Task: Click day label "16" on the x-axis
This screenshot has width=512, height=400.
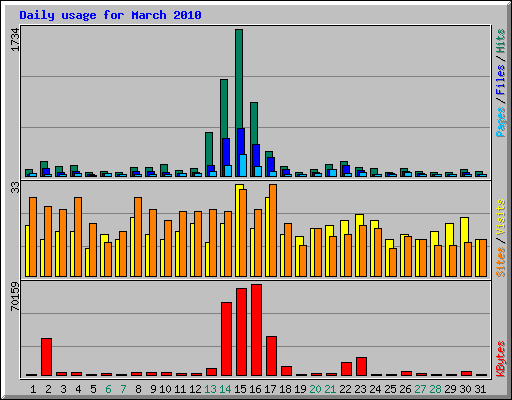Action: (255, 389)
